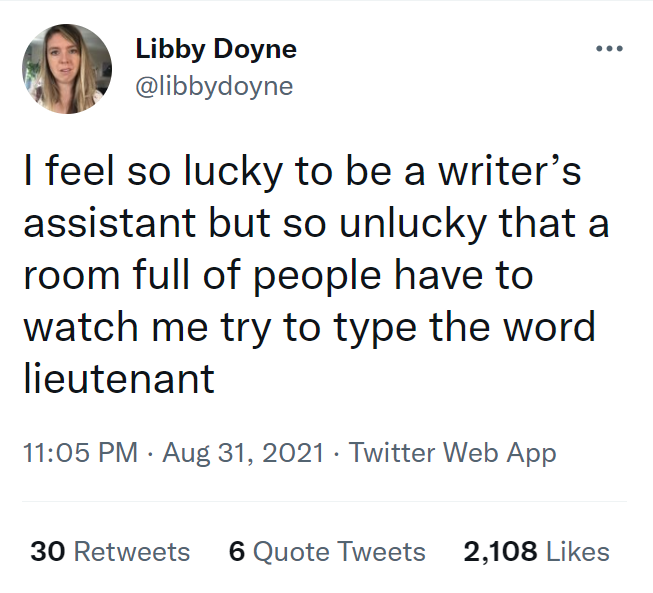Image resolution: width=653 pixels, height=593 pixels.
Task: Click the number 2,108 beside Likes
Action: (499, 551)
